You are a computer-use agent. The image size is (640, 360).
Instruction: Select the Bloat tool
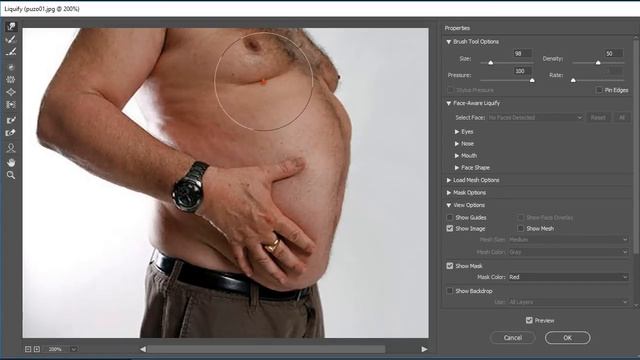11,92
